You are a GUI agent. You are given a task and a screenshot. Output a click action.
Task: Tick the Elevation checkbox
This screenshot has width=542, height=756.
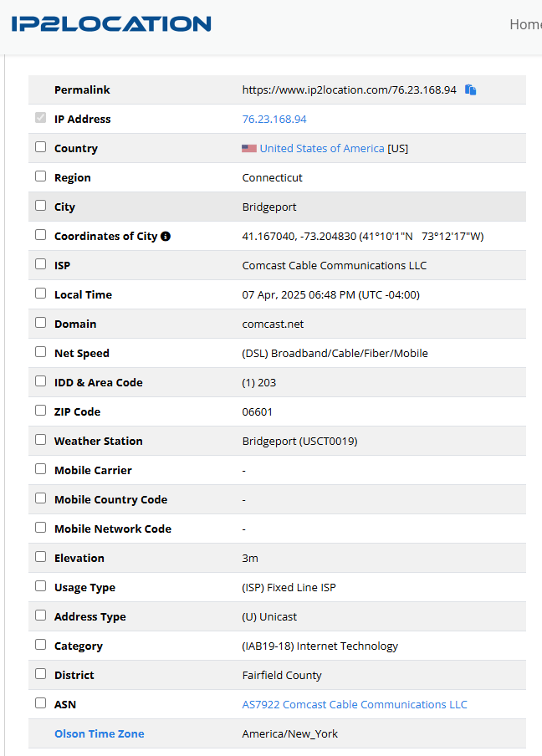40,557
